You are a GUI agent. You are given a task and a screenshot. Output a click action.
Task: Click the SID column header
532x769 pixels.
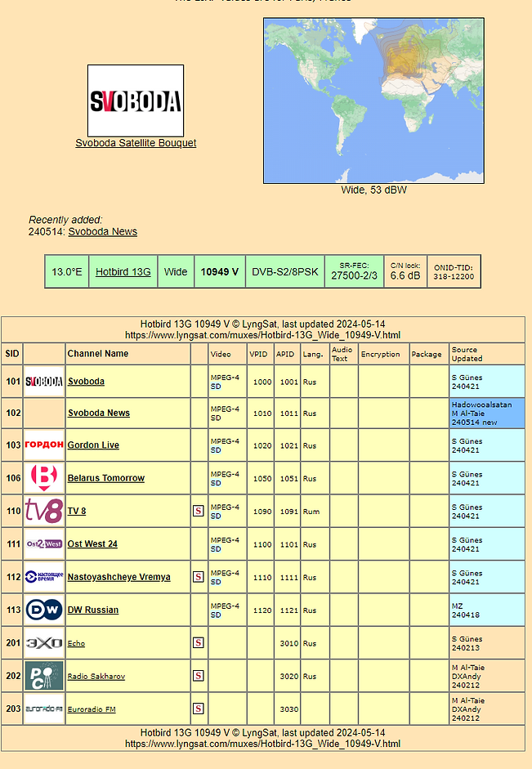point(12,354)
